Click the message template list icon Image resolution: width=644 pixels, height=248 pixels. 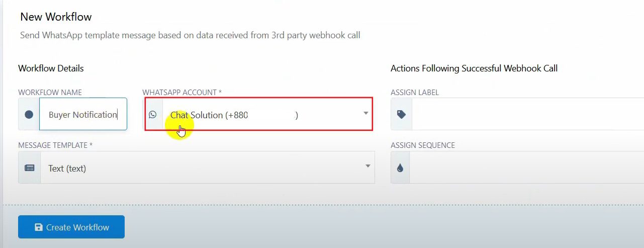pyautogui.click(x=30, y=168)
